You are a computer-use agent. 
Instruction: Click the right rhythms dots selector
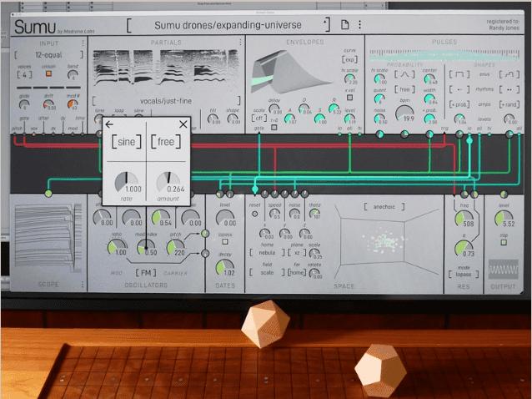[x=509, y=89]
